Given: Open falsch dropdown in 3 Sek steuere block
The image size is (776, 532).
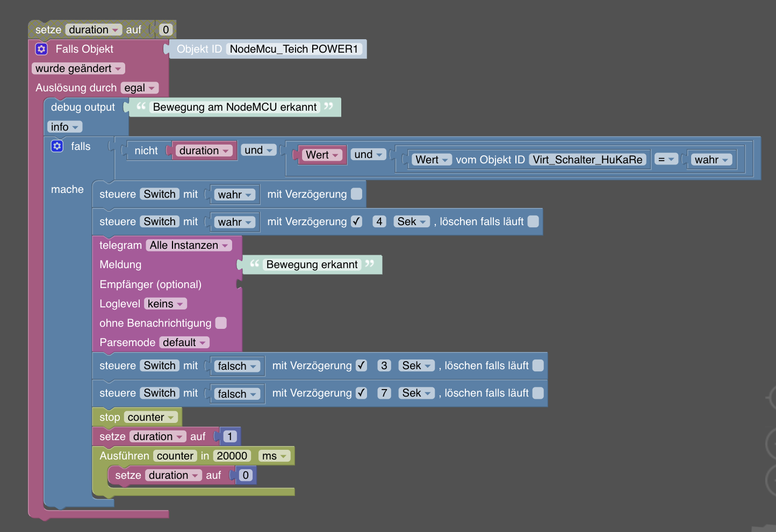Looking at the screenshot, I should tap(237, 366).
